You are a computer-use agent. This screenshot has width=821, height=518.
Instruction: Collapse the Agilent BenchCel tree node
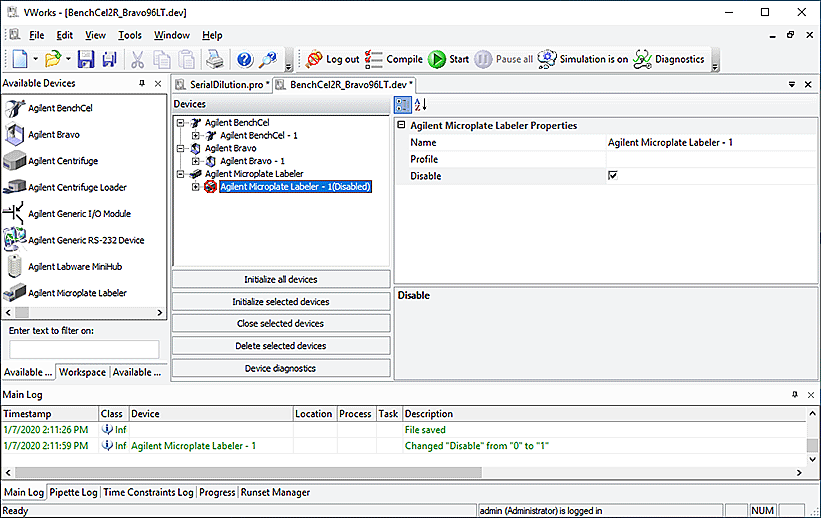click(x=180, y=123)
